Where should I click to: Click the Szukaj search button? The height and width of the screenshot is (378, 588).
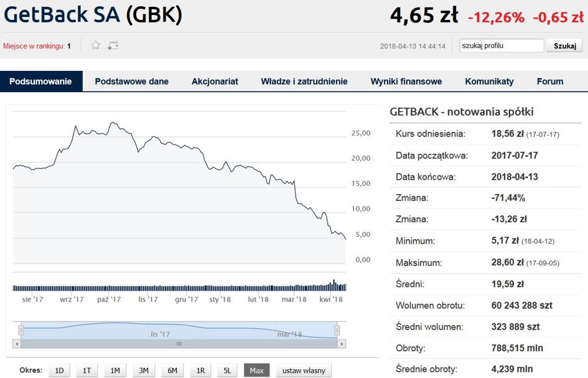(x=565, y=46)
